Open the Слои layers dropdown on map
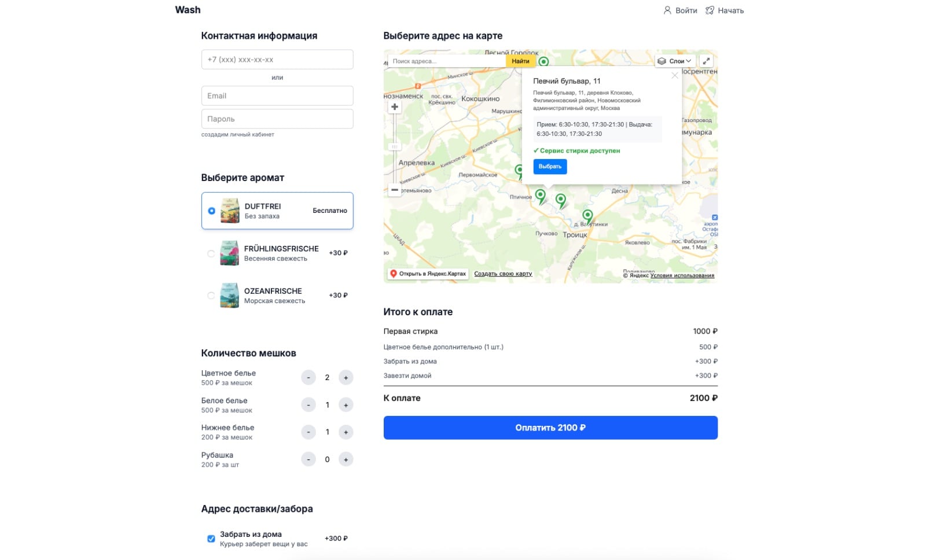Image resolution: width=926 pixels, height=560 pixels. (x=675, y=61)
